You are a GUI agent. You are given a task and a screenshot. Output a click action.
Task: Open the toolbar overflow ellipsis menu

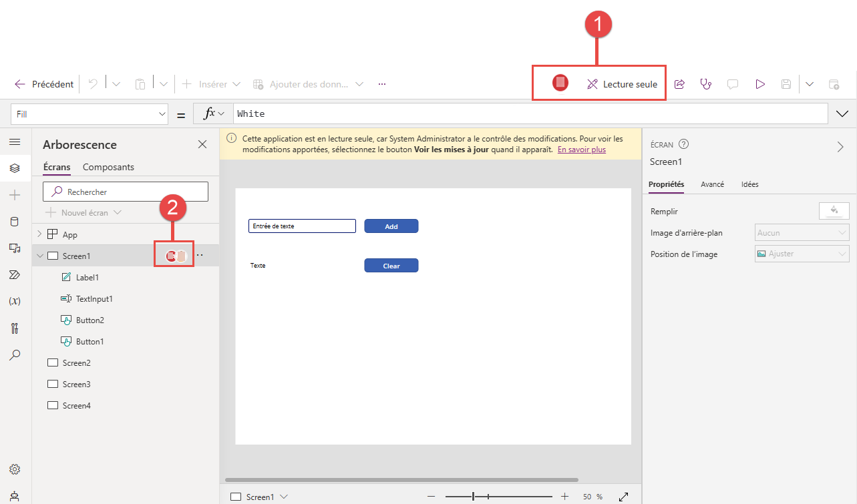[382, 84]
